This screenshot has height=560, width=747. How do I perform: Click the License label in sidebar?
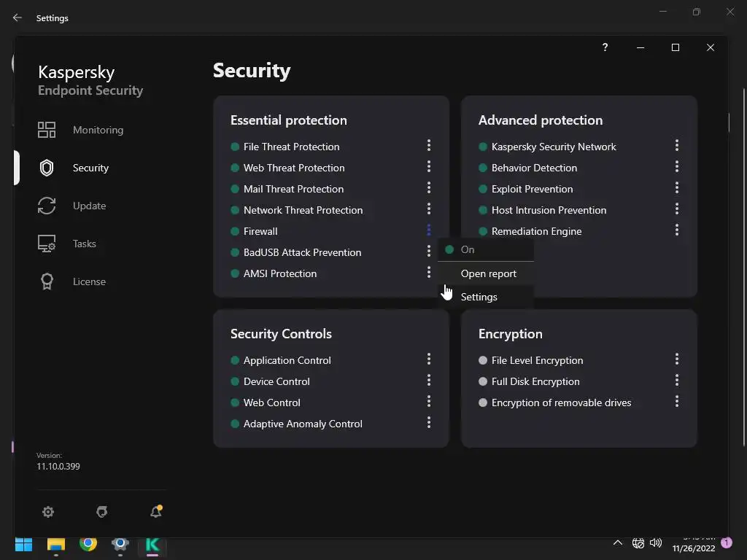(89, 281)
